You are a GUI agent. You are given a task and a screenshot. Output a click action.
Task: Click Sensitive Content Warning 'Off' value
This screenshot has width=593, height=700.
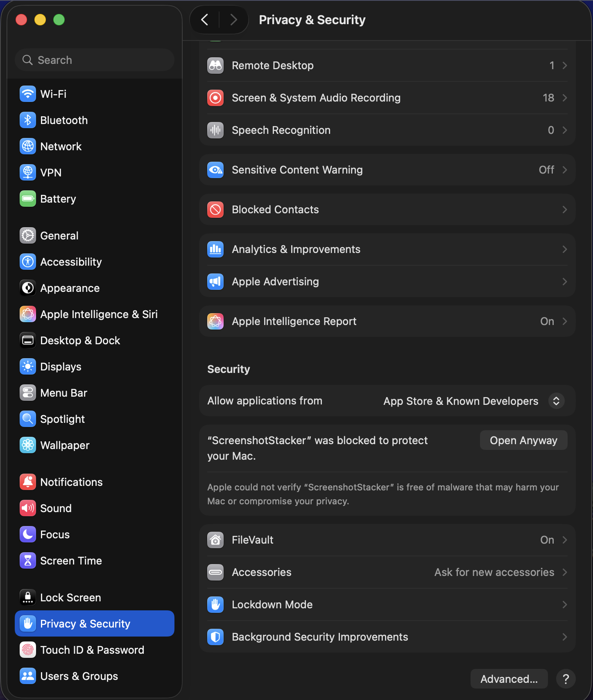click(x=546, y=170)
